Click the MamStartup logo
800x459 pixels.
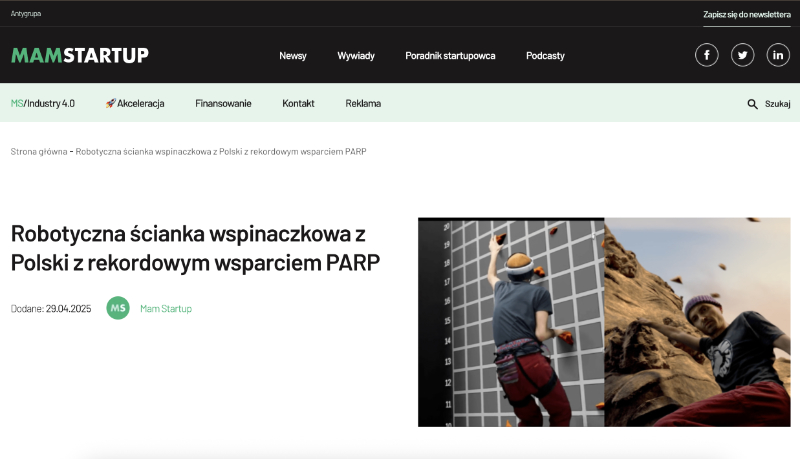80,55
